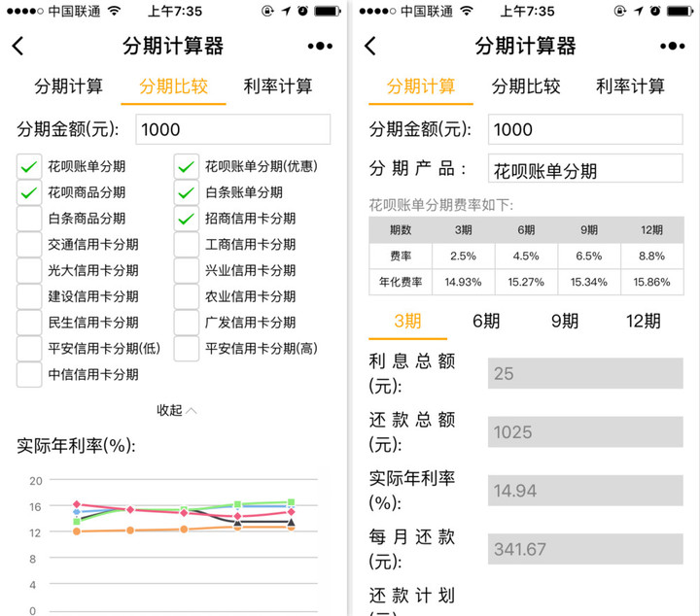Check 光大信用卡分期 checkbox
This screenshot has width=700, height=616.
(29, 270)
